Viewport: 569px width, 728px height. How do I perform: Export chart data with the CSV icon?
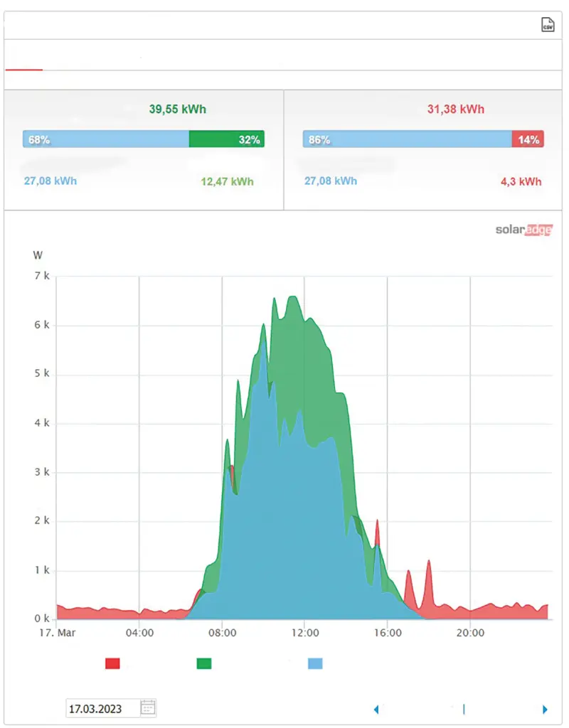coord(547,25)
